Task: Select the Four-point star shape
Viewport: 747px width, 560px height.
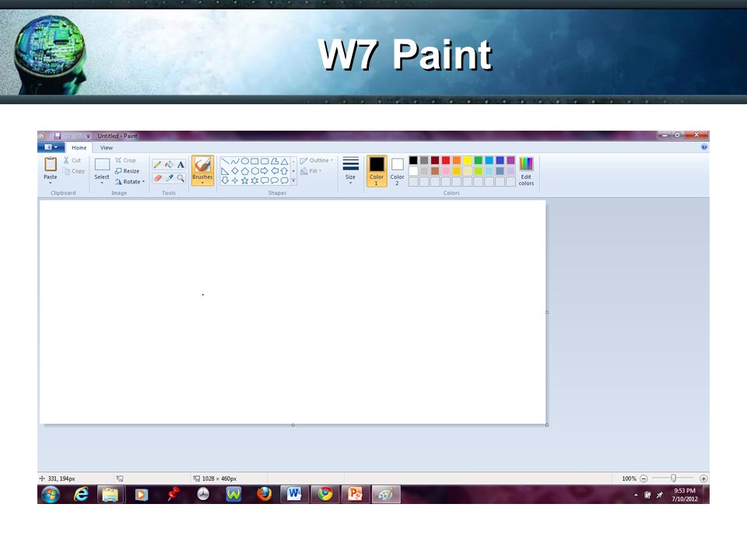Action: click(235, 180)
